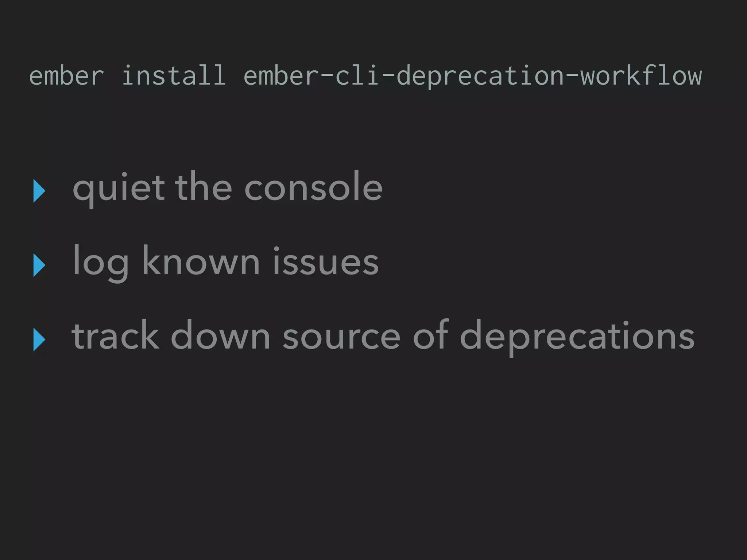Click the blue arrow next to 'log known issues'
The height and width of the screenshot is (560, 747).
pos(39,265)
